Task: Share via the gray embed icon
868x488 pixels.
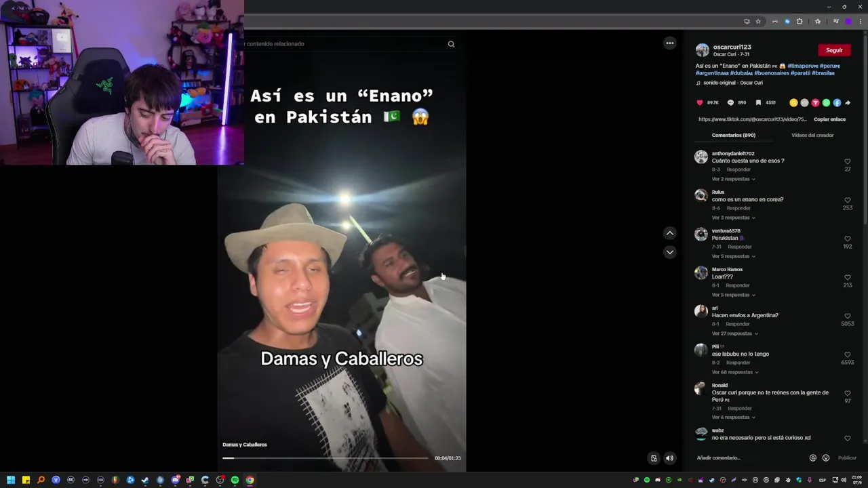Action: pyautogui.click(x=804, y=103)
